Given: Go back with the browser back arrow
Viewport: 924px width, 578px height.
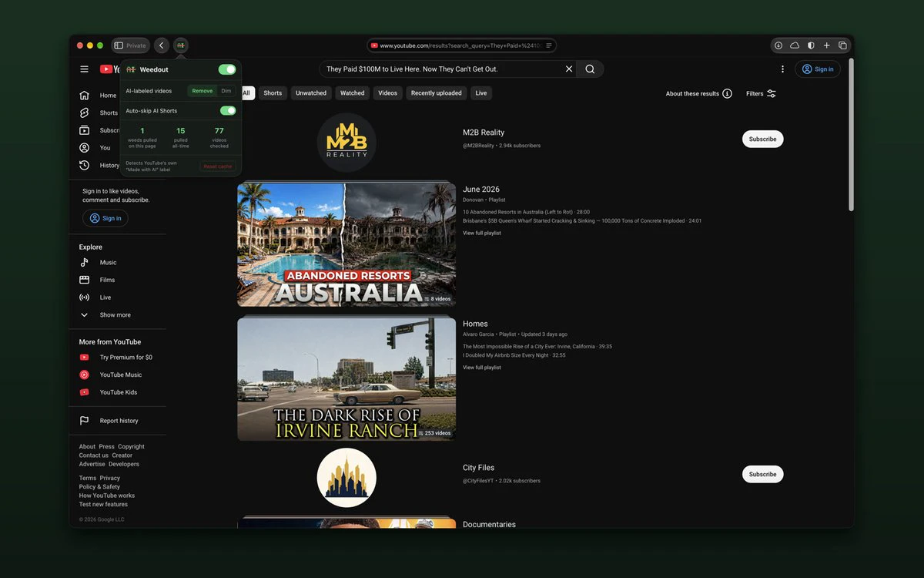Looking at the screenshot, I should point(161,45).
